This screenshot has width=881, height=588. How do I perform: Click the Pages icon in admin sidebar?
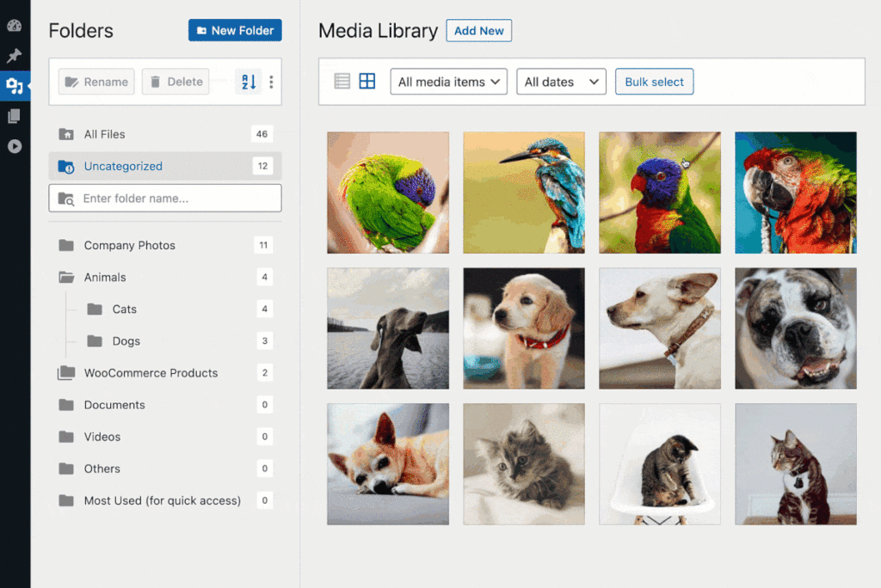(14, 116)
